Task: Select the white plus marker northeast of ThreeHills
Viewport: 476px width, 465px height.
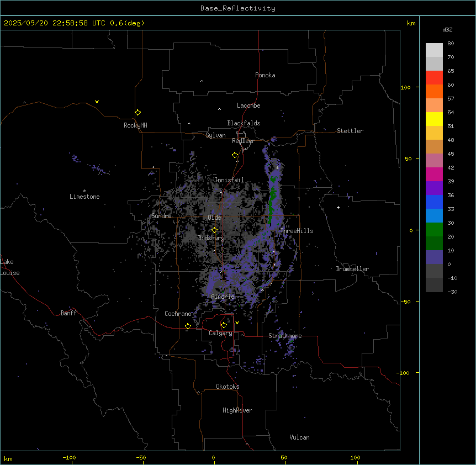Action: pyautogui.click(x=339, y=207)
